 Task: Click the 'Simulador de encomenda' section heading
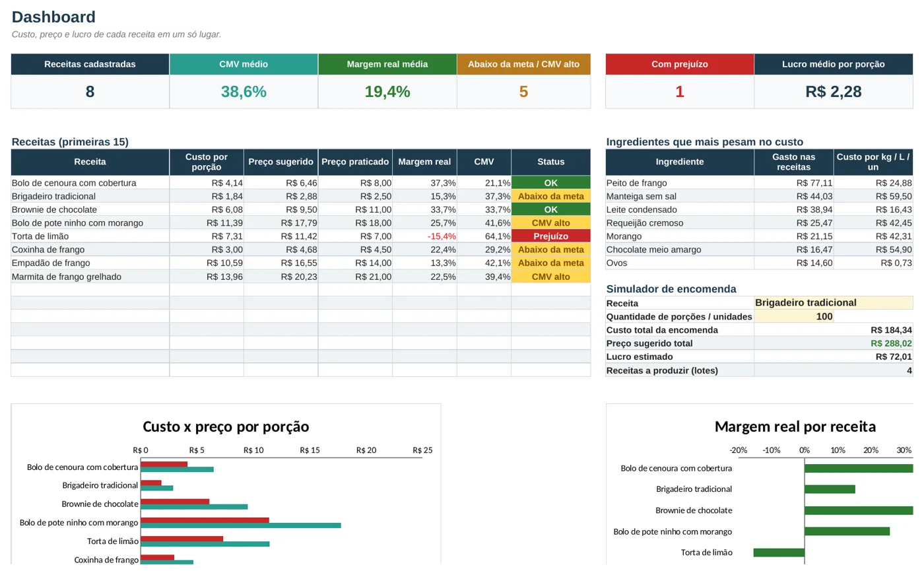671,289
